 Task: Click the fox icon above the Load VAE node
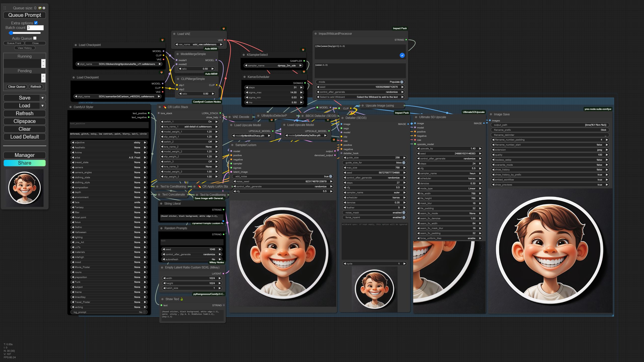tap(224, 29)
